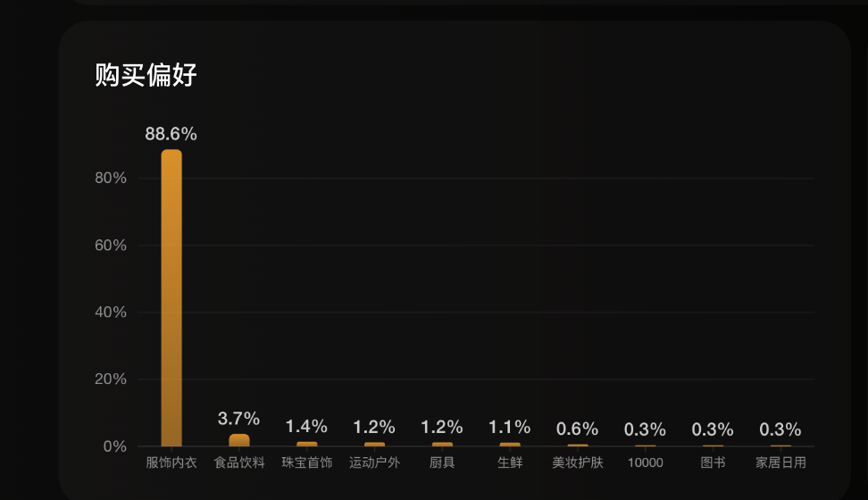Image resolution: width=868 pixels, height=500 pixels.
Task: Click the 88.6% value label
Action: [171, 134]
